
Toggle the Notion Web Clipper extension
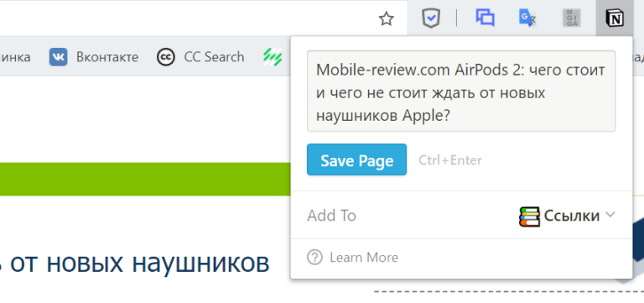615,18
